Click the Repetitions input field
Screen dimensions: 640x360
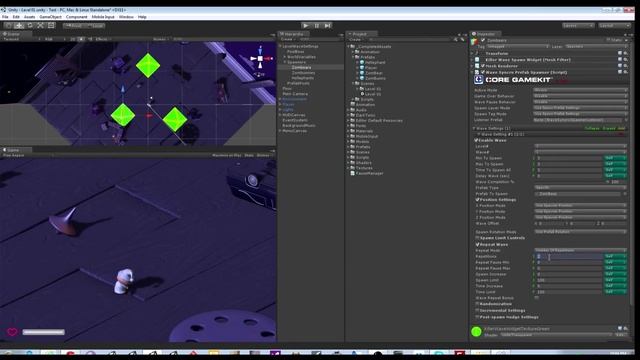pos(569,256)
